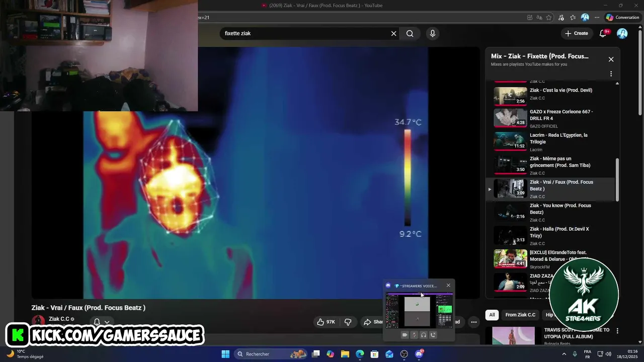
Task: Click the Share button under video
Action: point(373,322)
